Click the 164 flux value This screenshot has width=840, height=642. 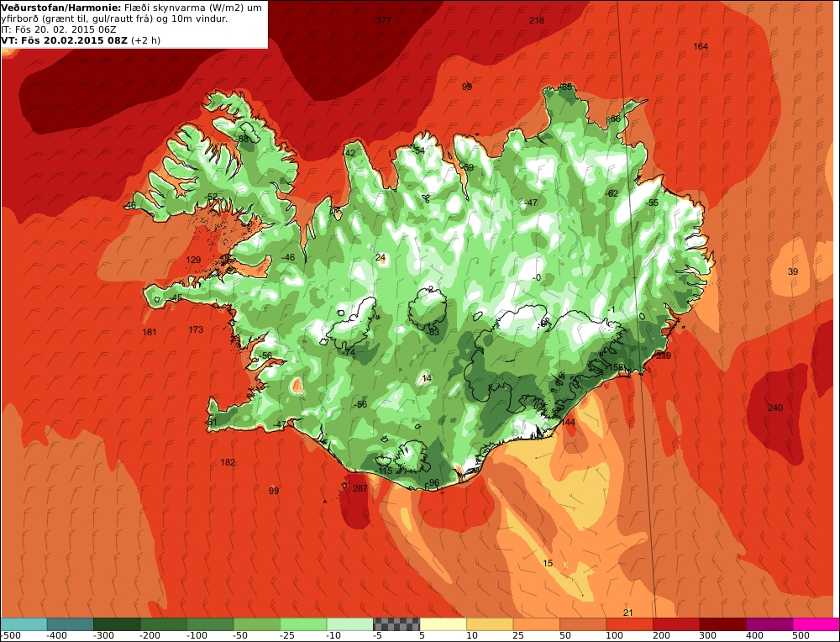click(x=701, y=46)
